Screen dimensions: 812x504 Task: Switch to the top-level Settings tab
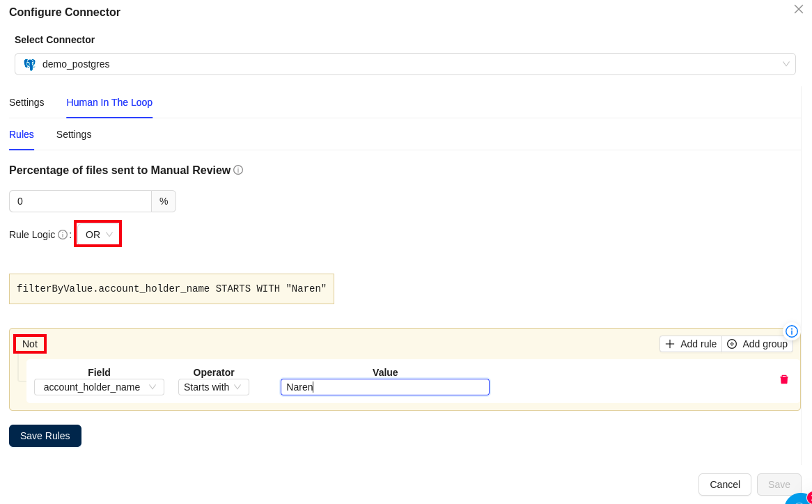click(x=26, y=102)
